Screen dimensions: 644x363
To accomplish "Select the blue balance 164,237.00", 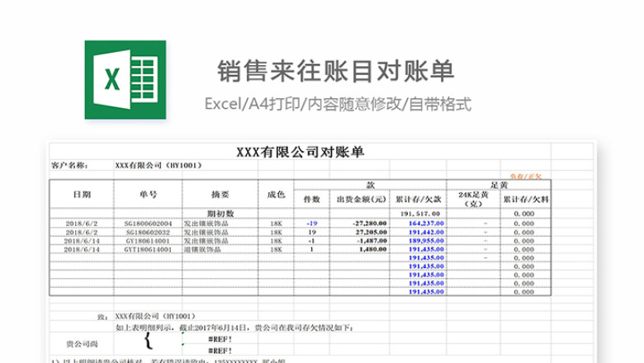I will click(x=426, y=224).
